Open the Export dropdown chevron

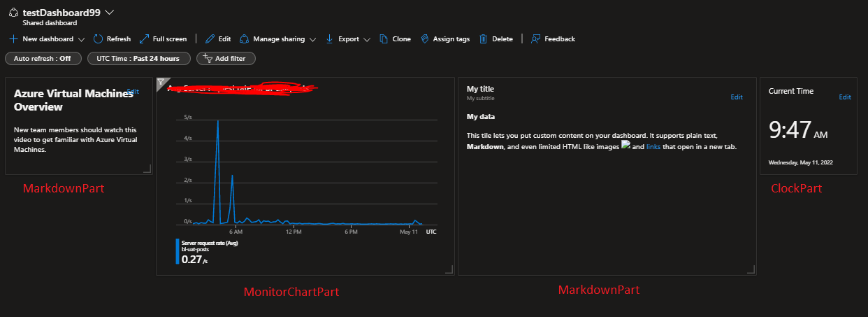click(x=367, y=40)
